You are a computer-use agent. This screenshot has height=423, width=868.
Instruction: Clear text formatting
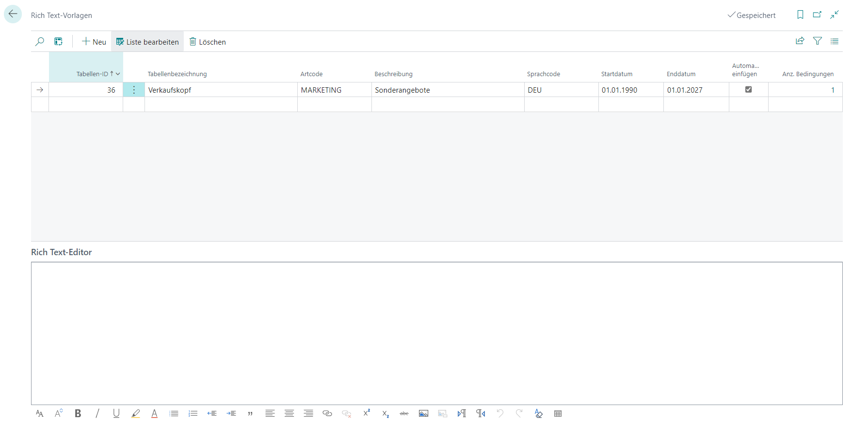(539, 413)
